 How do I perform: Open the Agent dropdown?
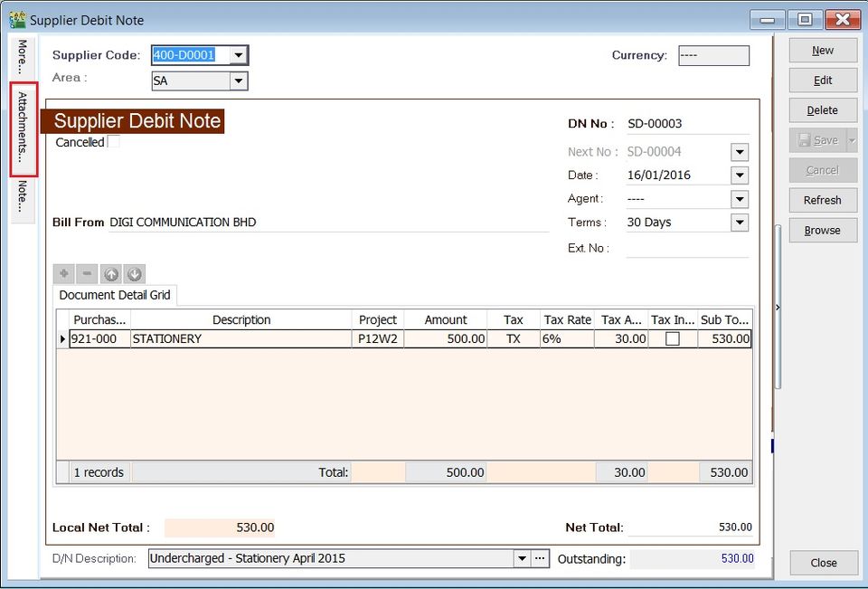tap(739, 198)
